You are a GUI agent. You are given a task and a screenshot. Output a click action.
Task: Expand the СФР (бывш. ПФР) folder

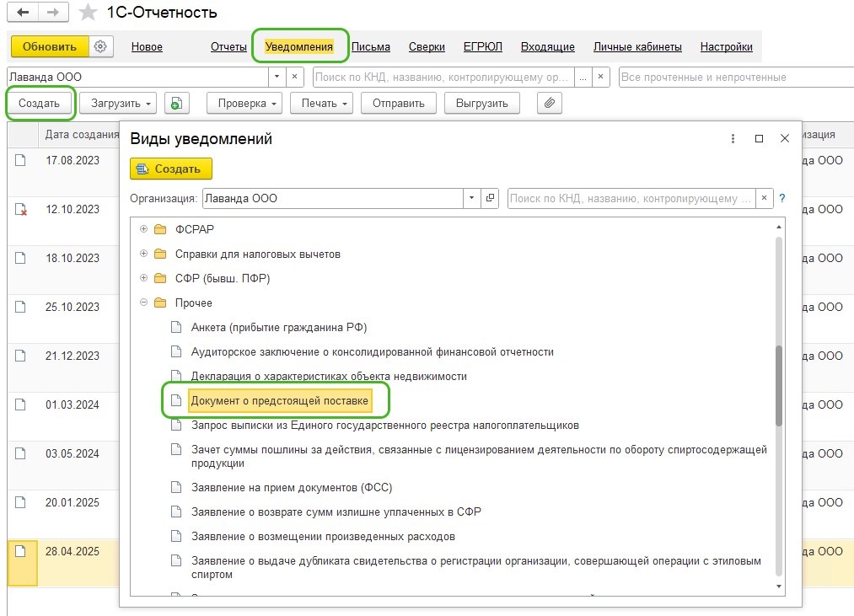144,278
